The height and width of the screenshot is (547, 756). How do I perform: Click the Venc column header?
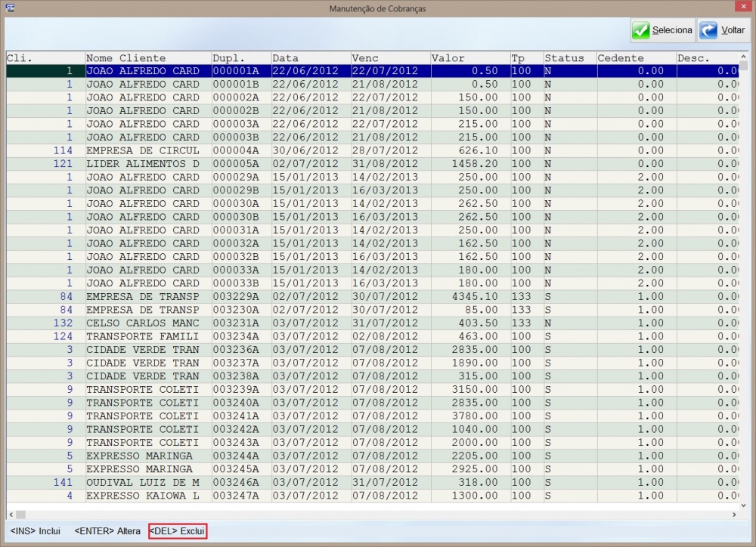pyautogui.click(x=390, y=58)
